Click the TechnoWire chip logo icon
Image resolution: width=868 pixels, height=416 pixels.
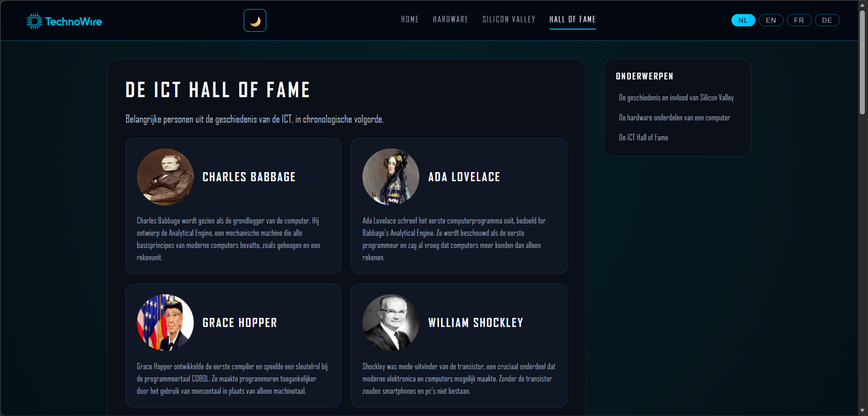tap(34, 21)
